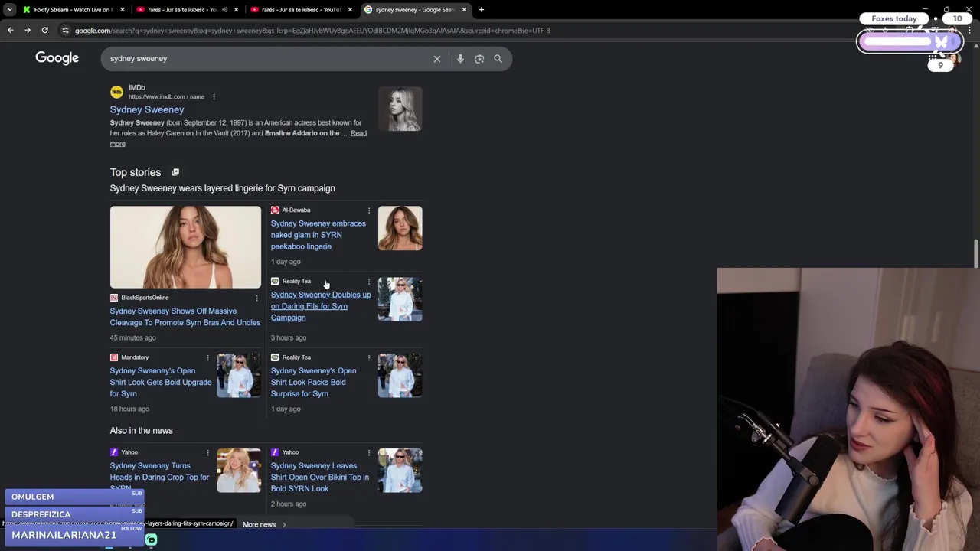Image resolution: width=980 pixels, height=551 pixels.
Task: Click the chat icon beside MARINAILARIANA21
Action: click(x=152, y=540)
